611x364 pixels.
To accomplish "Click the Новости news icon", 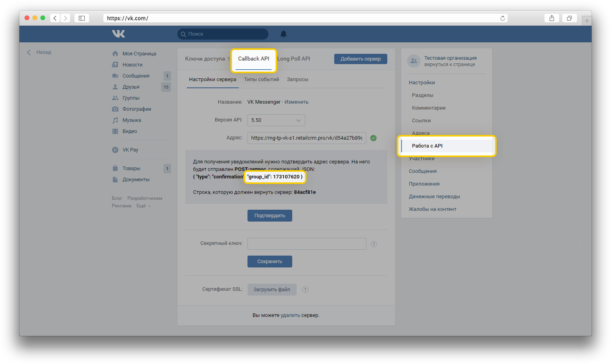I will pyautogui.click(x=115, y=64).
